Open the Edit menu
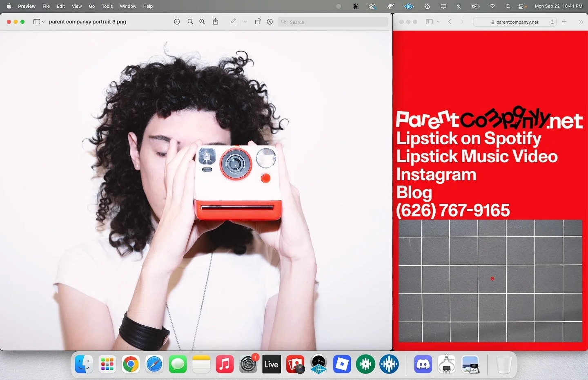This screenshot has height=380, width=588. (x=61, y=6)
